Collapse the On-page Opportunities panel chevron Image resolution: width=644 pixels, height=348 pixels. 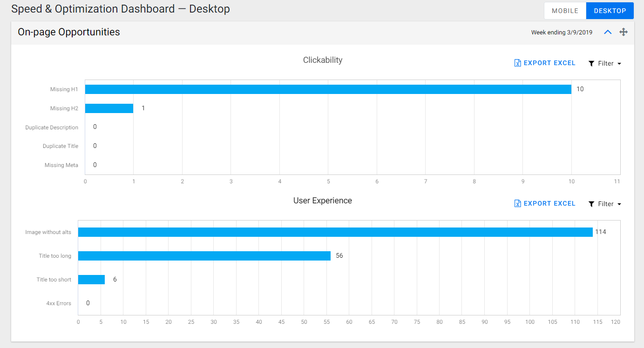tap(607, 32)
